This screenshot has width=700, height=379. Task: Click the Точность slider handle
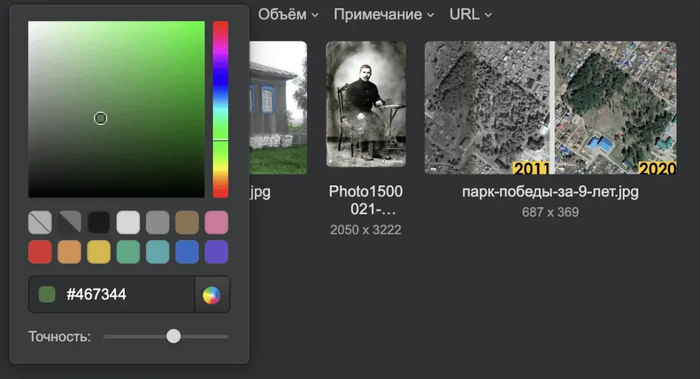coord(174,336)
